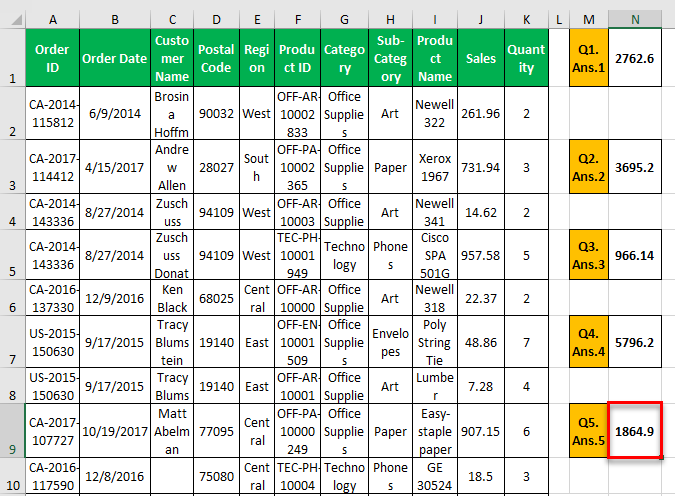Click the Sales header cell
The image size is (675, 496).
tap(481, 58)
